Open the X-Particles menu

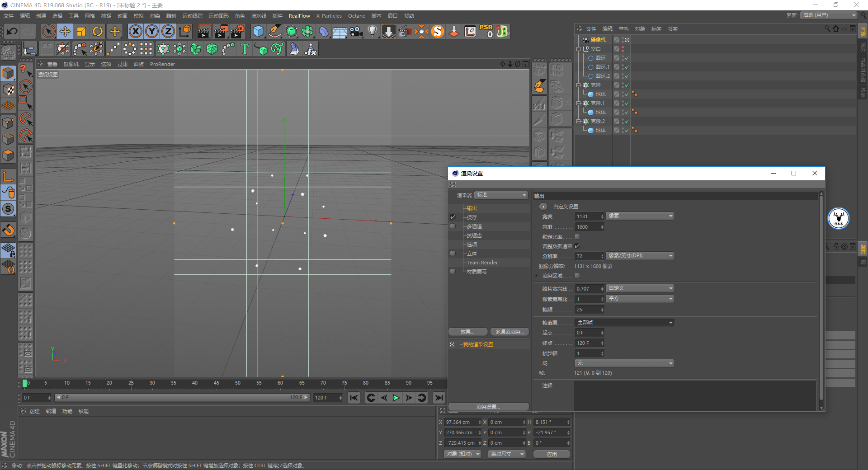(x=329, y=16)
